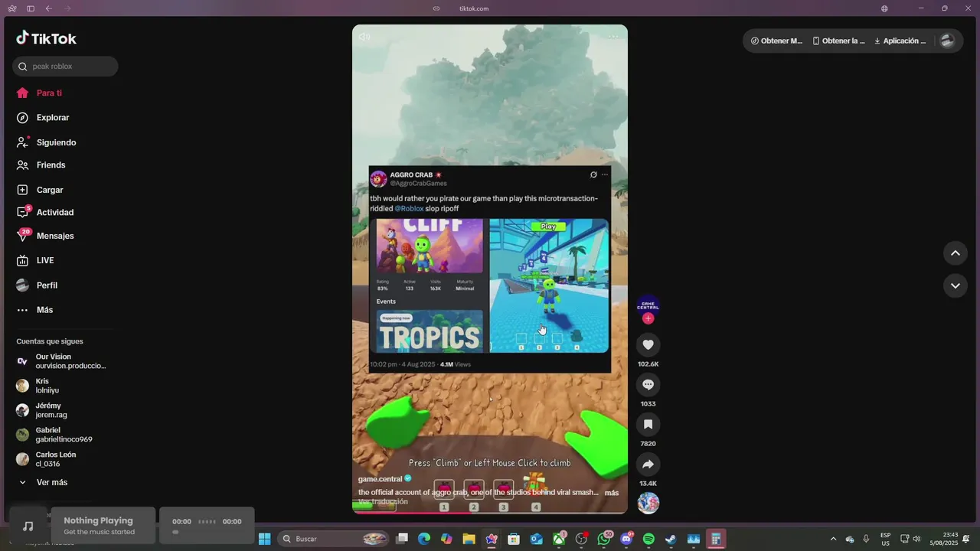The height and width of the screenshot is (551, 980).
Task: Seek using the video progress bar
Action: point(490,513)
